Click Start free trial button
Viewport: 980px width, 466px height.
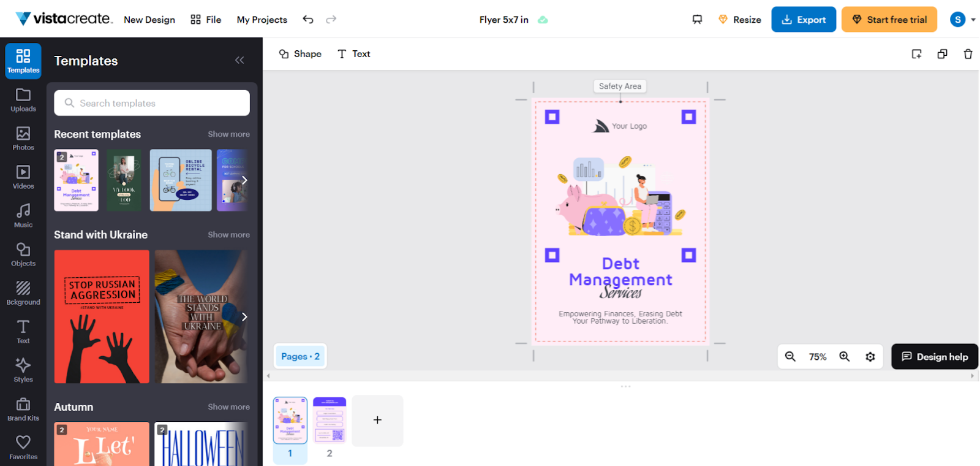(889, 20)
